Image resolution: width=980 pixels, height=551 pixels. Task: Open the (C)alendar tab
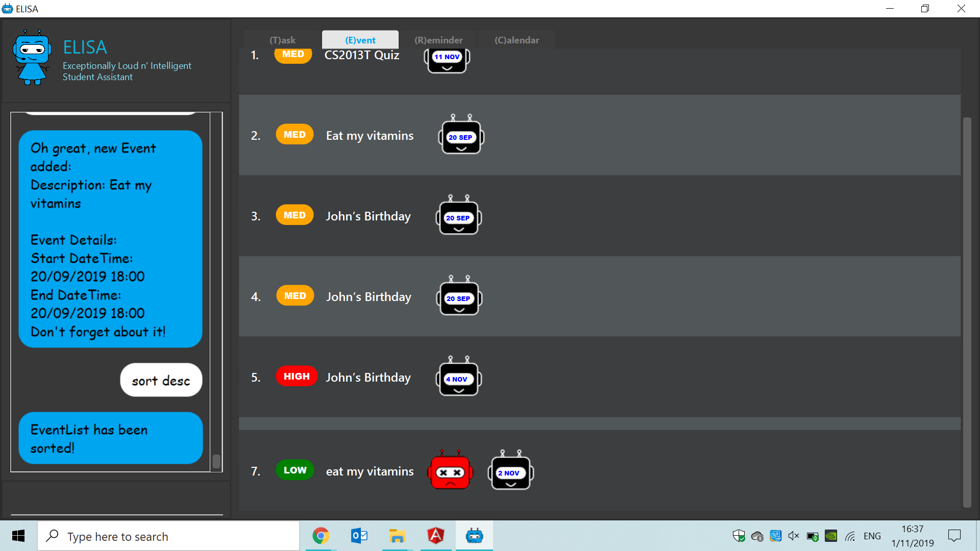point(517,40)
